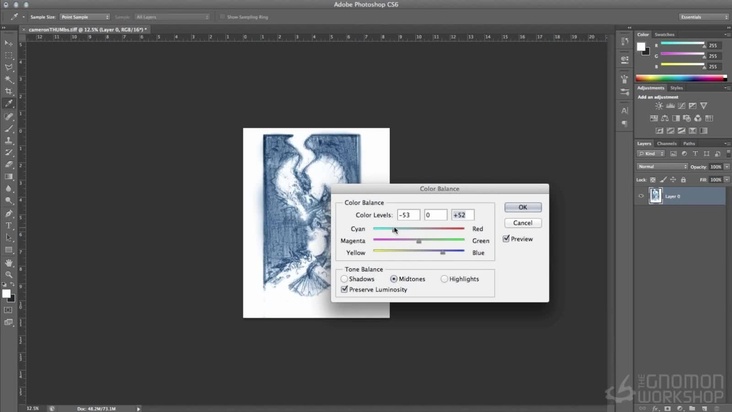Lock transparent pixels of layer
The image size is (732, 412).
click(653, 180)
